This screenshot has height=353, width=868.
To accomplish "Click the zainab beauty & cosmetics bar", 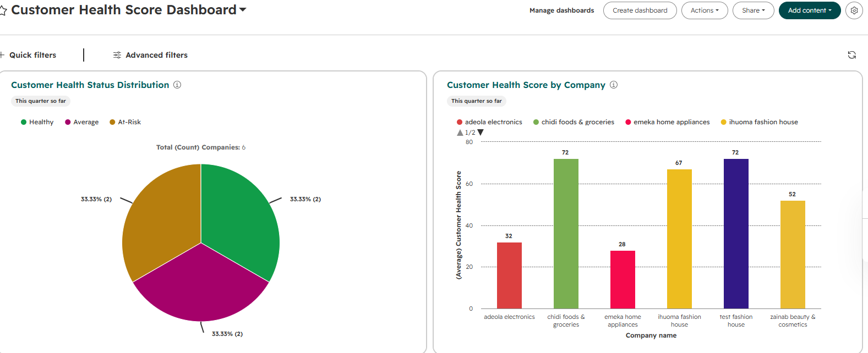I will tap(793, 255).
